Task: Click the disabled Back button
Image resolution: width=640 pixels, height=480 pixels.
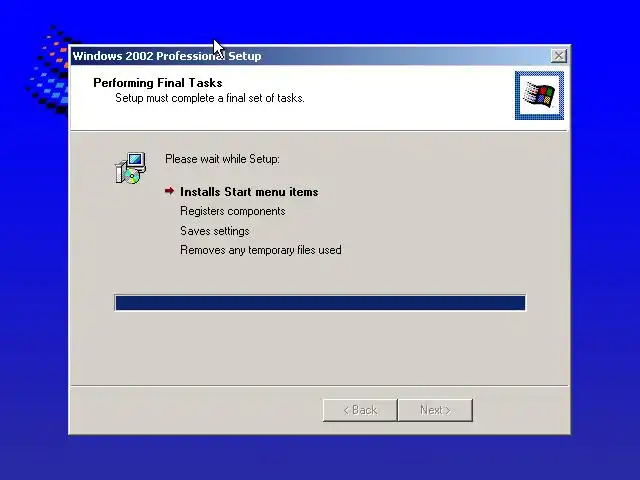Action: point(360,410)
